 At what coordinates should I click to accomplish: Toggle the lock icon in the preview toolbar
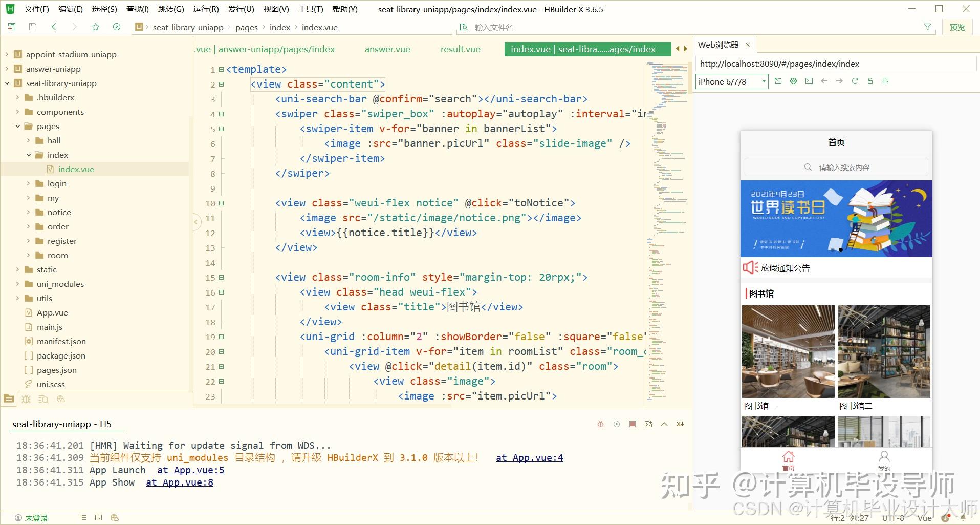pyautogui.click(x=870, y=81)
